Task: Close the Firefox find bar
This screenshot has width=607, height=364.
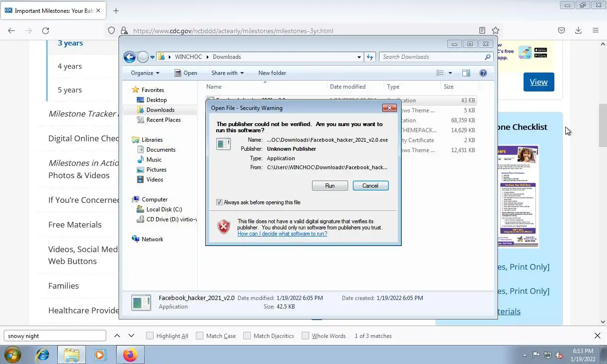Action: point(598,336)
